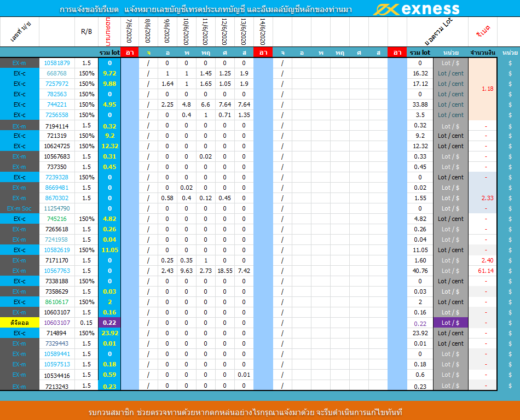Select the rebate amount 2.40

[x=487, y=260]
